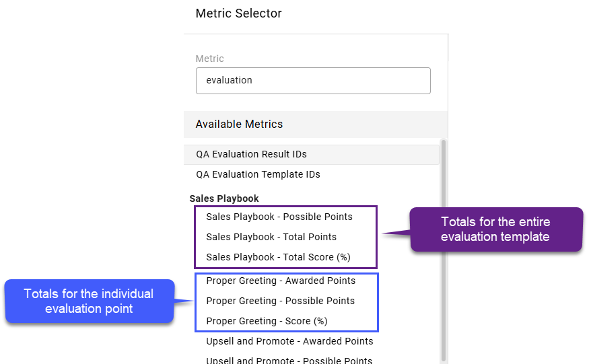Choose Sales Playbook - Possible Points
This screenshot has width=591, height=364.
point(279,217)
